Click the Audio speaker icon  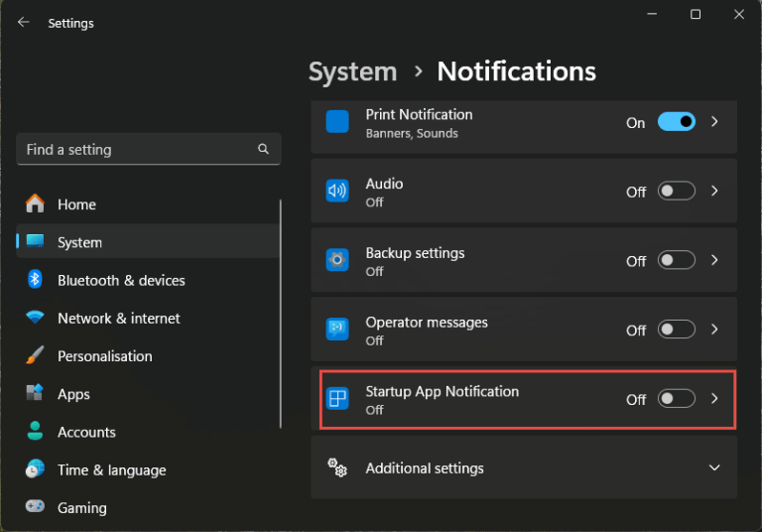coord(337,191)
